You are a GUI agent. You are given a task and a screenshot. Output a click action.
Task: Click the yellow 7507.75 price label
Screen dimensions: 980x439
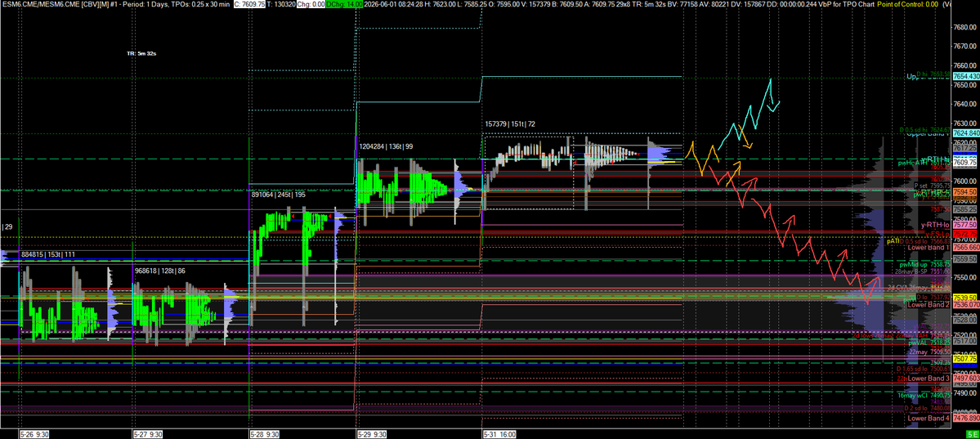coord(965,358)
